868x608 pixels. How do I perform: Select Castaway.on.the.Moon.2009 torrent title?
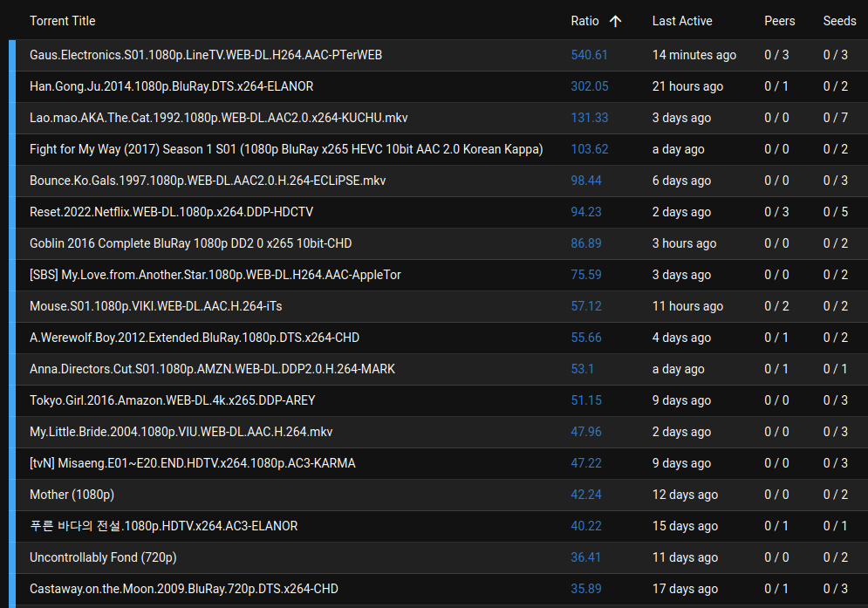tap(184, 589)
